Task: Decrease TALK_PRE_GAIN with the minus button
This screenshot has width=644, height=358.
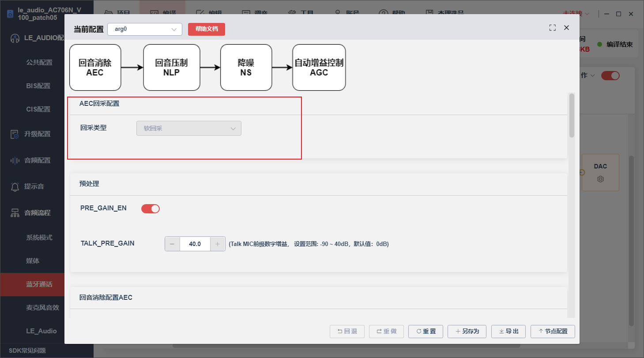Action: (172, 244)
